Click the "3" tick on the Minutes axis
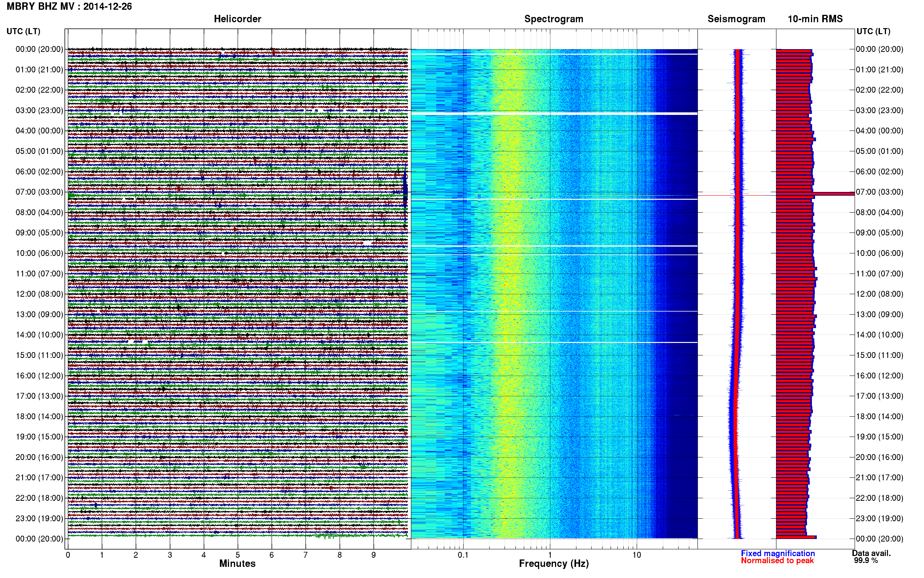Screen dimensions: 924x578 170,555
